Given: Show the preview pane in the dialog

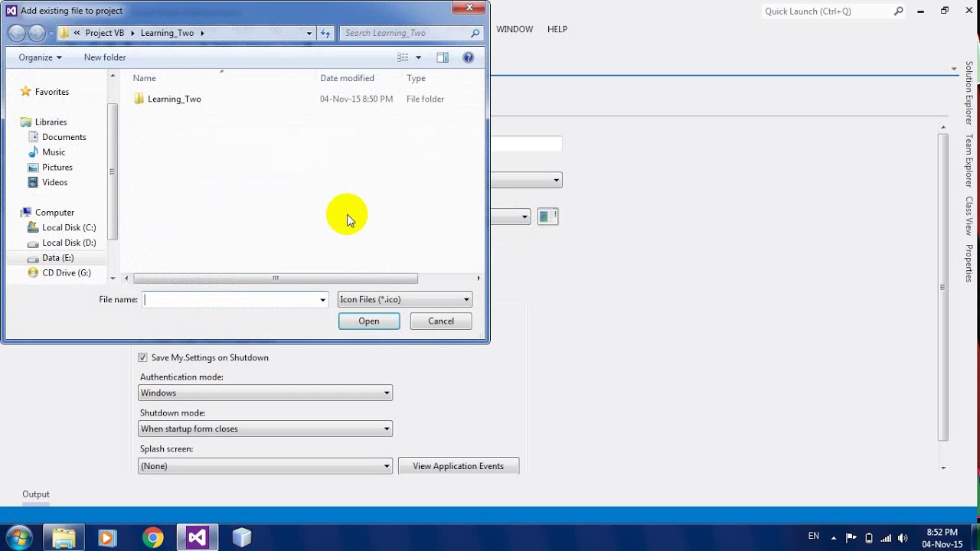Looking at the screenshot, I should coord(443,57).
